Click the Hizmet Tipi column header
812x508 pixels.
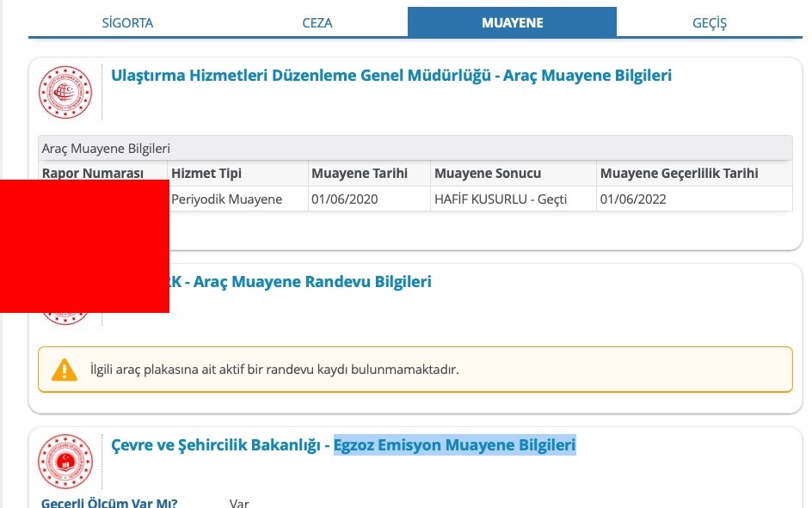click(206, 174)
